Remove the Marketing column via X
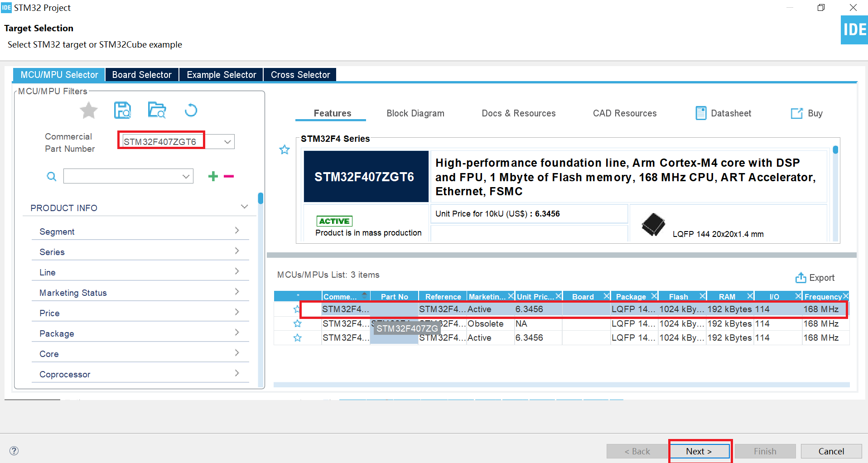868x463 pixels. [x=511, y=296]
